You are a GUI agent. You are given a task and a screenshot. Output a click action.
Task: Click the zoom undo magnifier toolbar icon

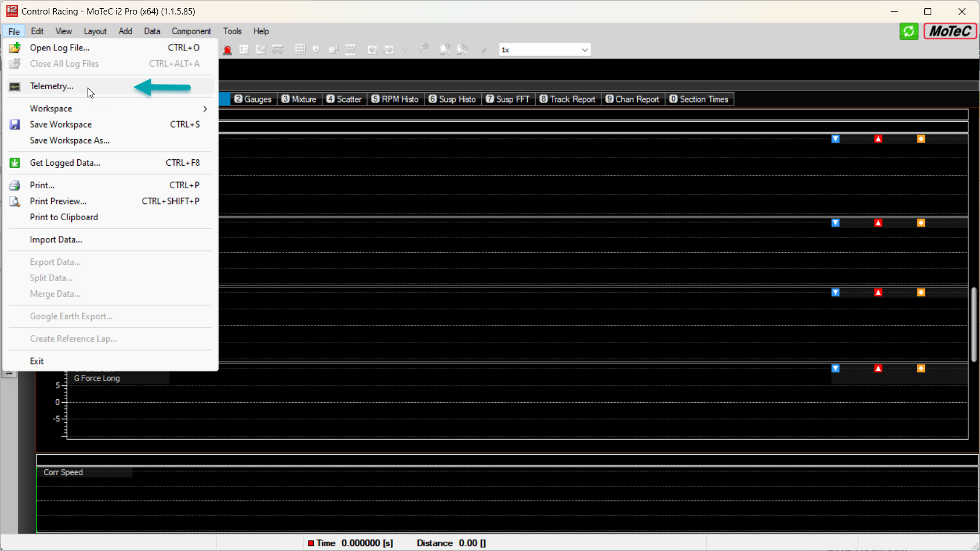point(462,50)
